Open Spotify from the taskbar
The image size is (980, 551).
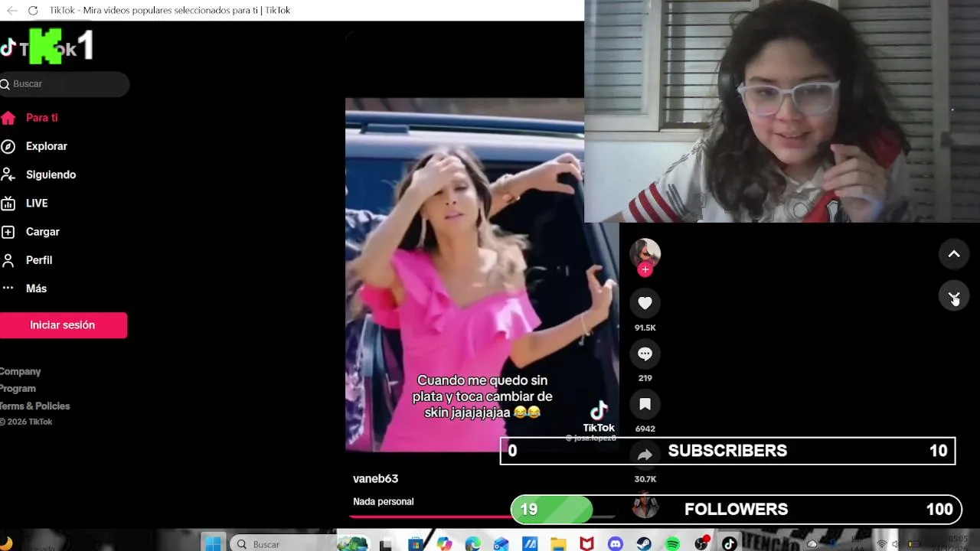[x=672, y=544]
